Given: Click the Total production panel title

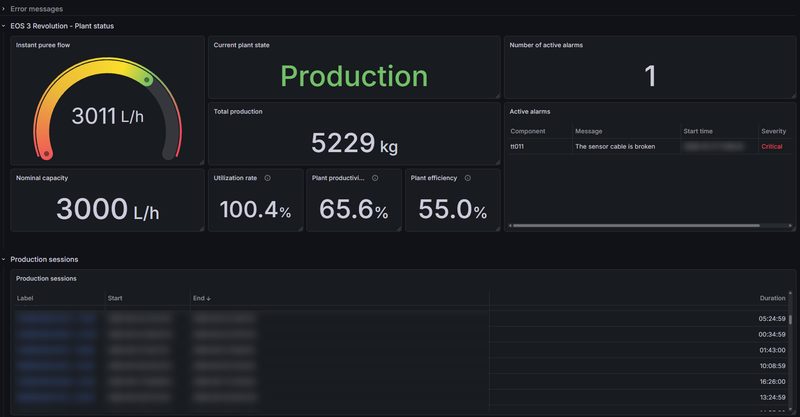Looking at the screenshot, I should 238,111.
